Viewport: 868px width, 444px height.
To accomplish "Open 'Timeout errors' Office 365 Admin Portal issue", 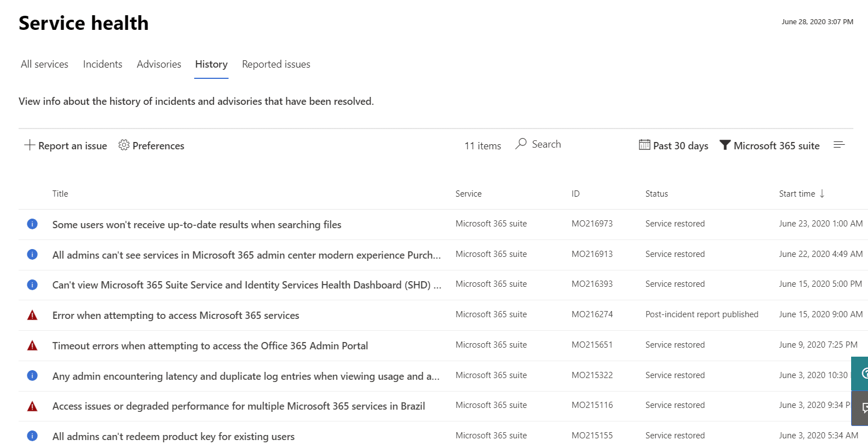I will coord(210,345).
